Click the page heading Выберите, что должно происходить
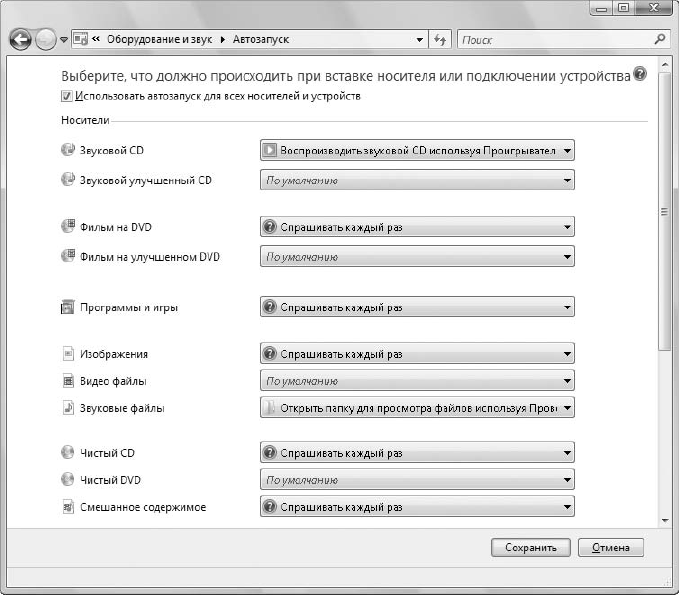 (x=346, y=76)
